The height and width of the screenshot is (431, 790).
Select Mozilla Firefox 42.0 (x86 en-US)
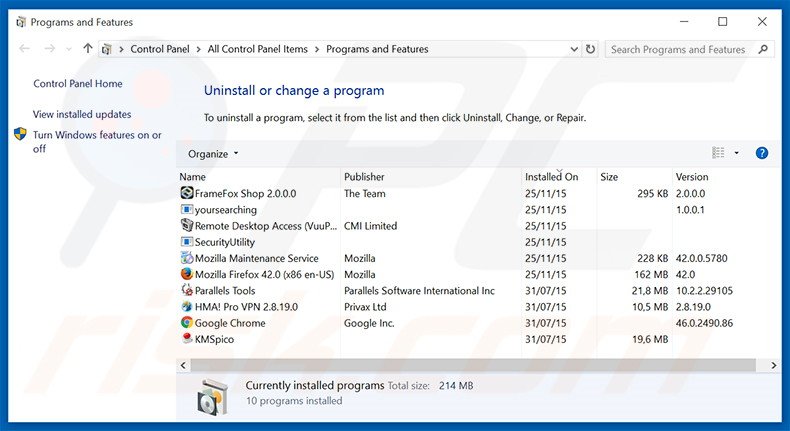(265, 274)
